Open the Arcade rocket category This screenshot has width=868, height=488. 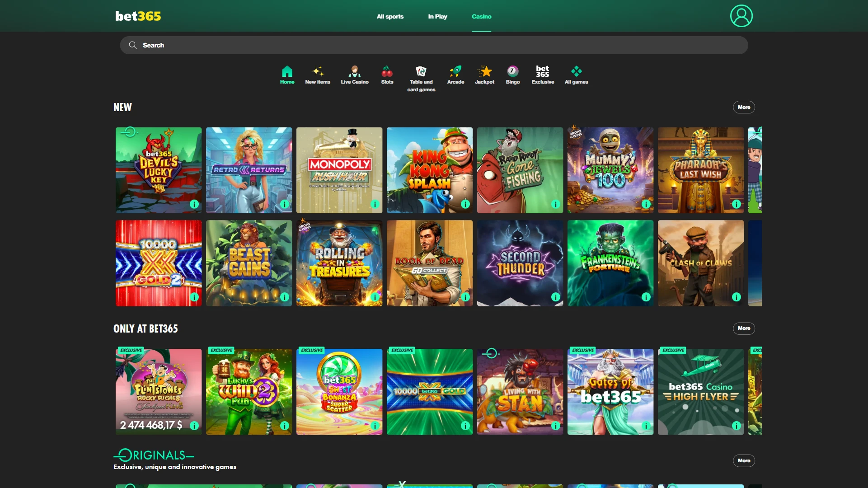(455, 75)
